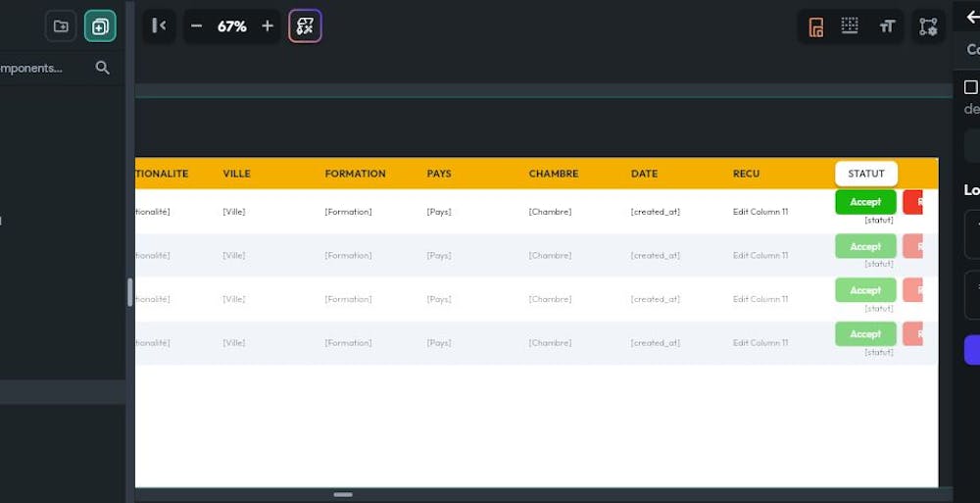Select the VILLE column header
980x503 pixels.
[236, 174]
